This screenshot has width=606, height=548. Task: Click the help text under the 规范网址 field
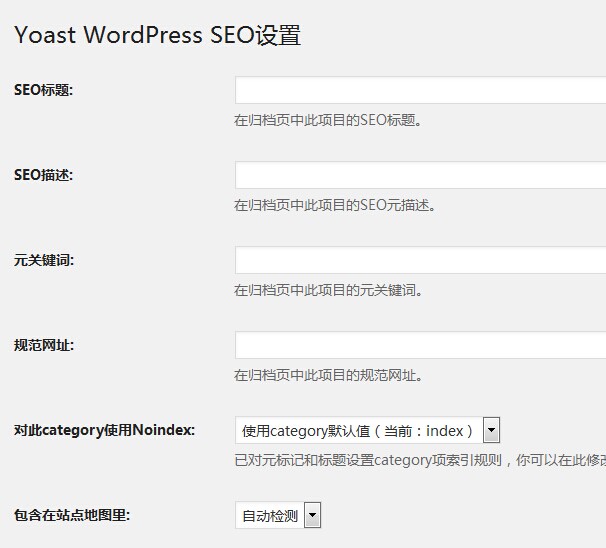[328, 376]
